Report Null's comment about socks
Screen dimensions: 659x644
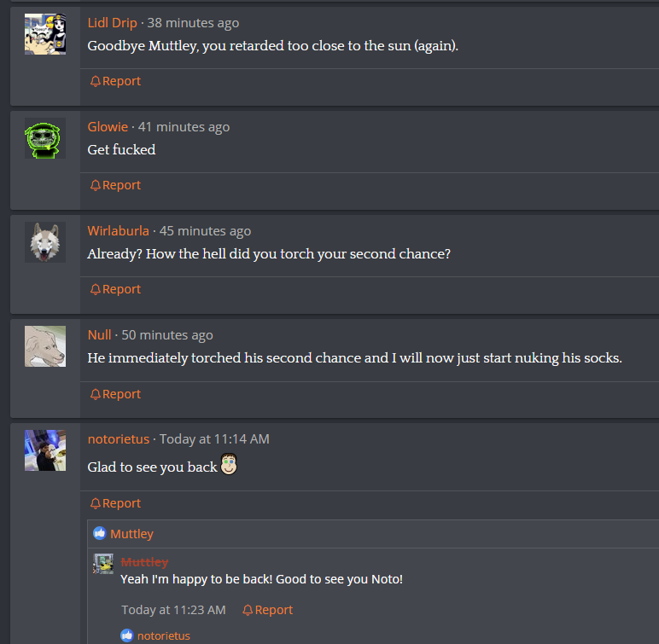coord(115,394)
